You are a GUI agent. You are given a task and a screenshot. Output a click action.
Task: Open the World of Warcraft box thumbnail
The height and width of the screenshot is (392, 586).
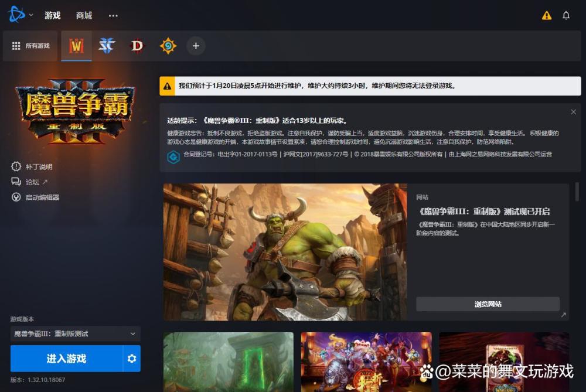tap(504, 362)
